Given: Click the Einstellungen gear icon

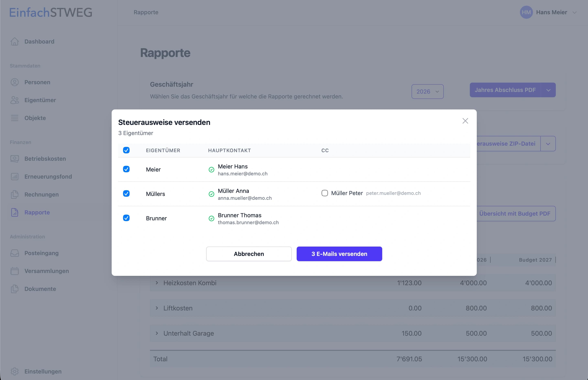Looking at the screenshot, I should 15,371.
